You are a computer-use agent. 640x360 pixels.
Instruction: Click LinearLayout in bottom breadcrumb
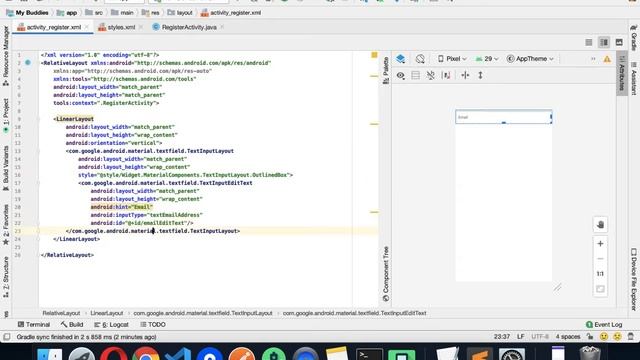107,313
